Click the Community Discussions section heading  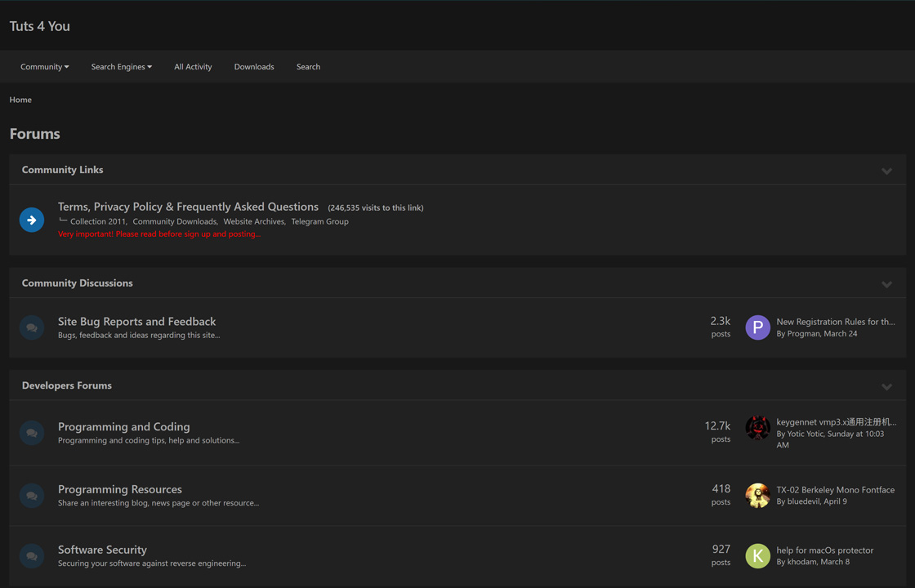[x=77, y=283]
